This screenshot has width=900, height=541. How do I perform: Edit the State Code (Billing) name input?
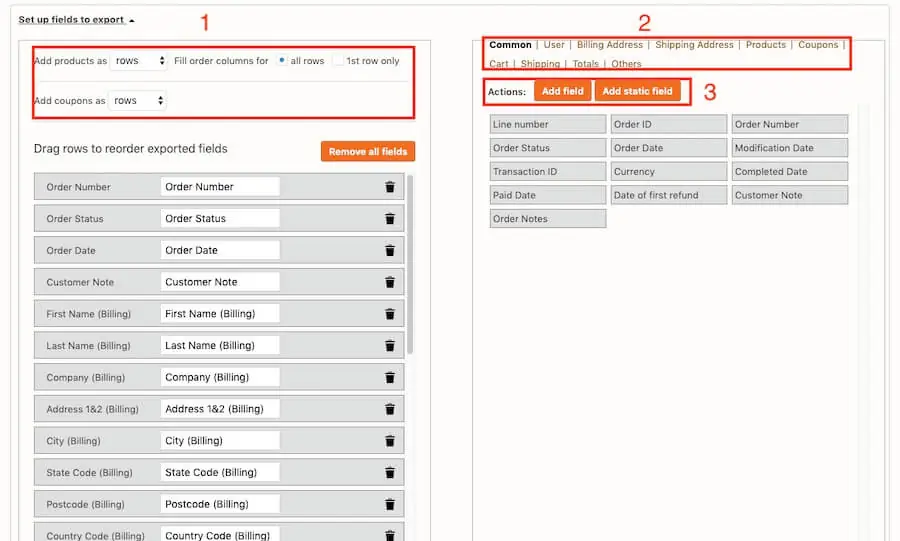220,473
